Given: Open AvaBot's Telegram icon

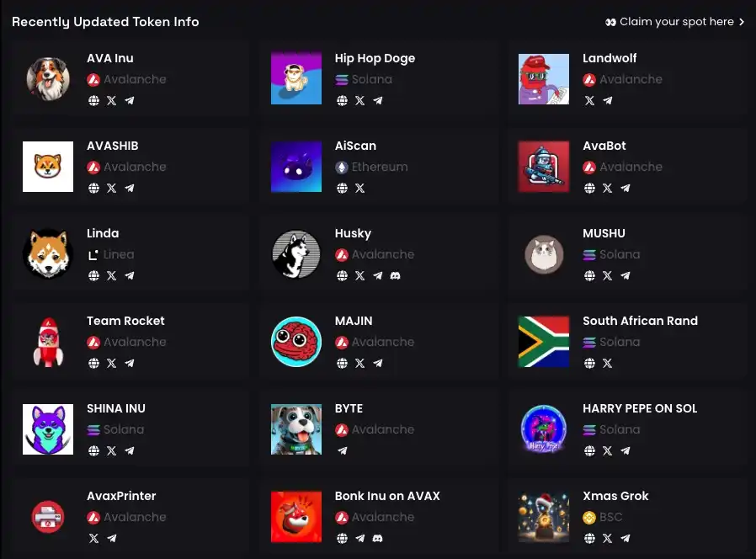Looking at the screenshot, I should [626, 188].
